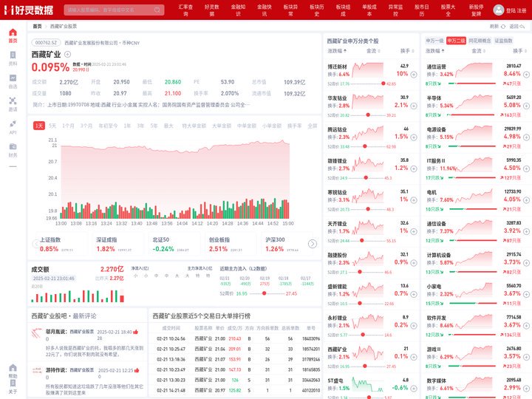Open the 财务 finance sidebar icon
Viewport: 532px width, 399px height.
[x=13, y=146]
